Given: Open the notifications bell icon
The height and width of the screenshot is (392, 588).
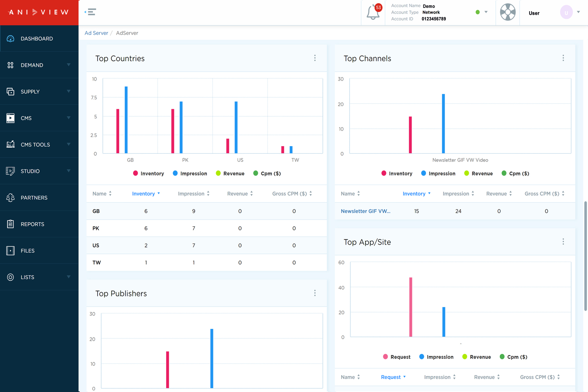Looking at the screenshot, I should [x=373, y=12].
